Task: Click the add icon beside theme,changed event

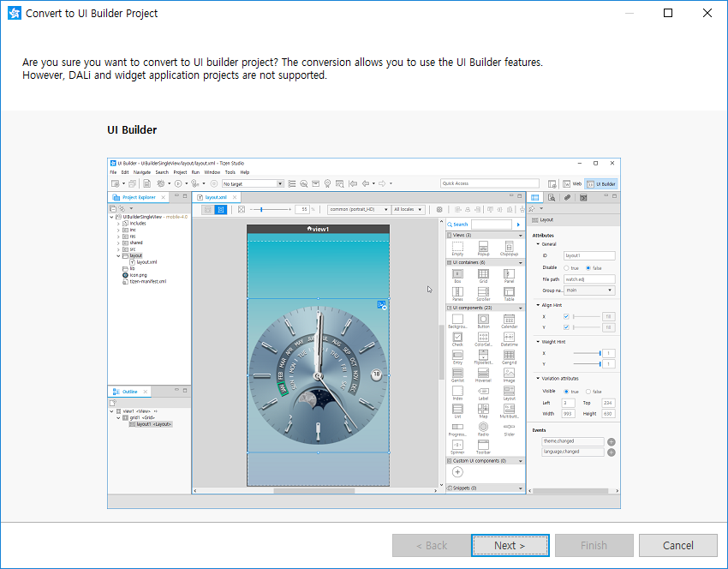Action: [x=612, y=441]
